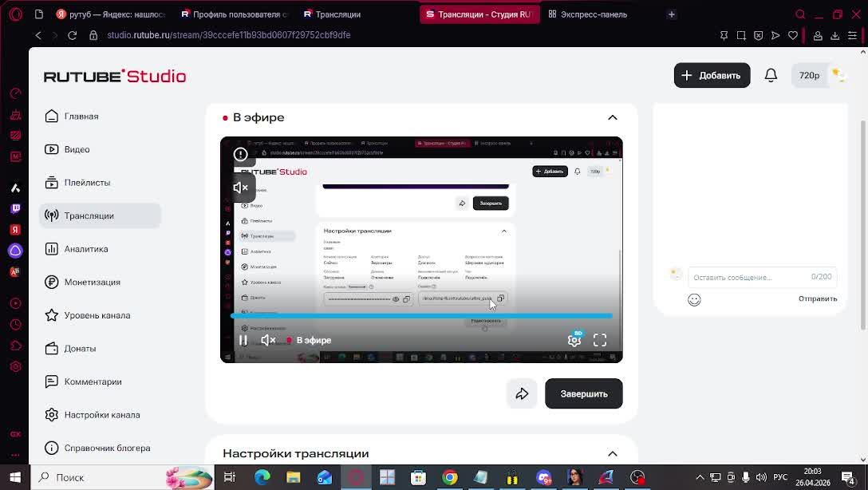Enter fullscreen in the stream player

[600, 340]
